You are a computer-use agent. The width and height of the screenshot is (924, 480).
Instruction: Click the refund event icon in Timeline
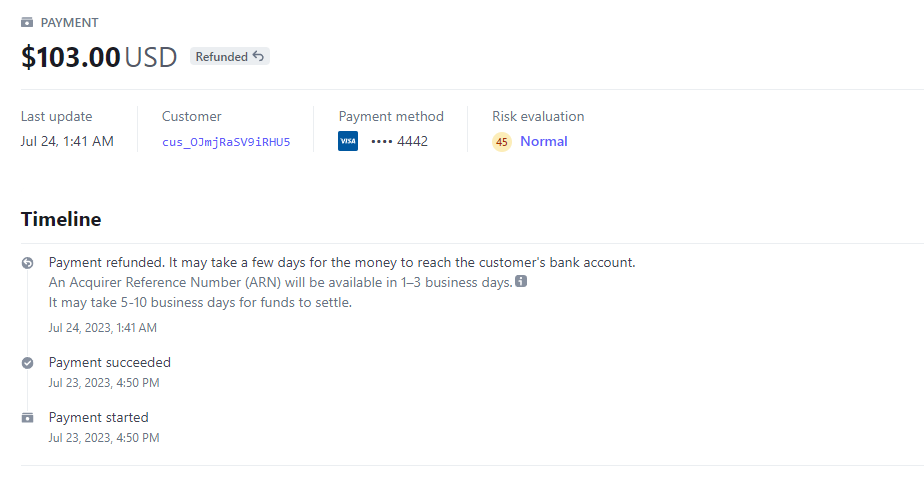tap(28, 263)
